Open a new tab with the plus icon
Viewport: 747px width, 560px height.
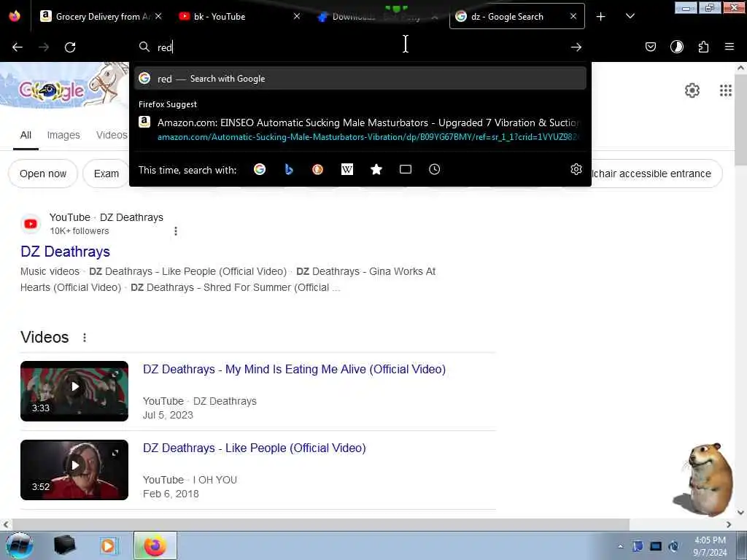point(601,17)
